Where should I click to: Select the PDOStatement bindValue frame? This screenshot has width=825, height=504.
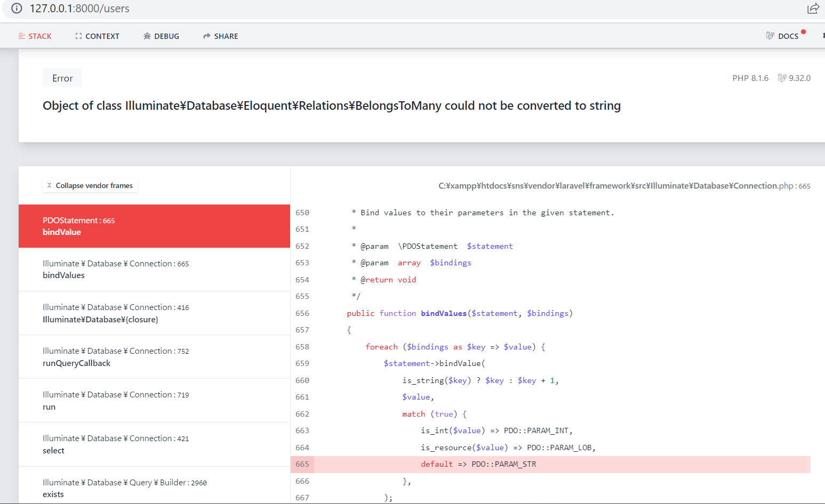tap(154, 226)
